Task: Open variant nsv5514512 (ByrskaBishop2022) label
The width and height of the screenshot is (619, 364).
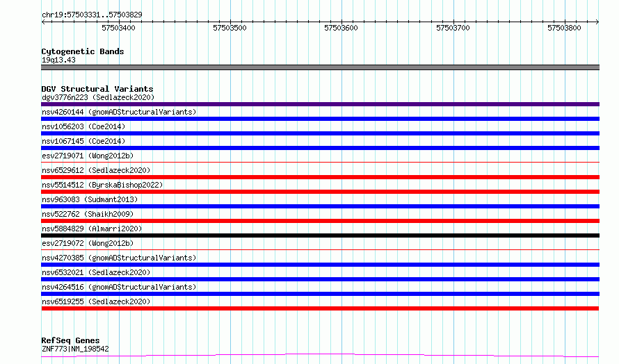Action: (102, 185)
